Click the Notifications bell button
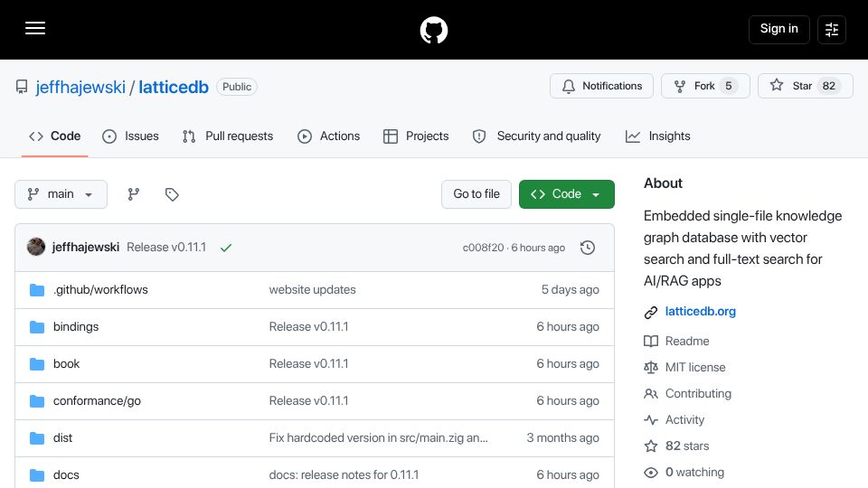Image resolution: width=868 pixels, height=488 pixels. pyautogui.click(x=601, y=86)
